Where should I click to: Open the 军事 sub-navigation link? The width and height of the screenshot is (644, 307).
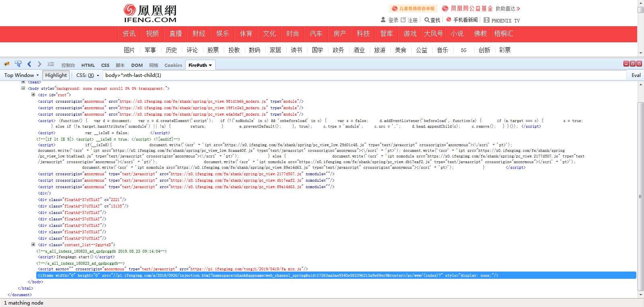point(150,50)
